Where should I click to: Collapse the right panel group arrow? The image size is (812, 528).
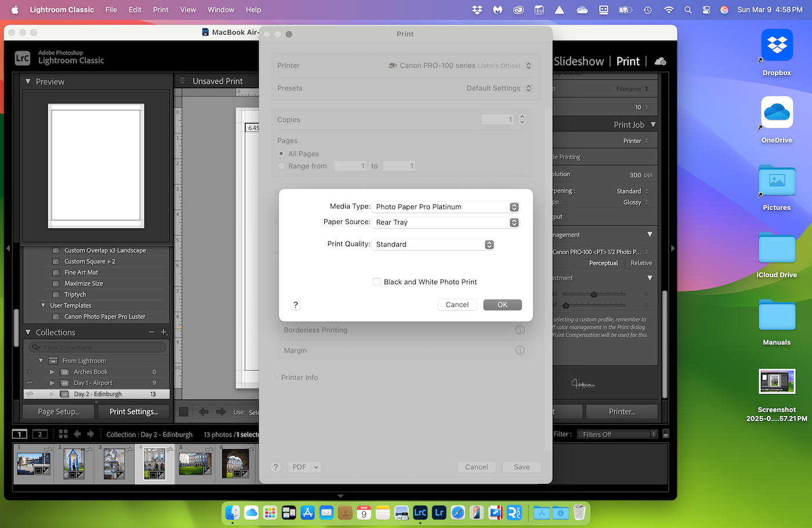[x=673, y=248]
